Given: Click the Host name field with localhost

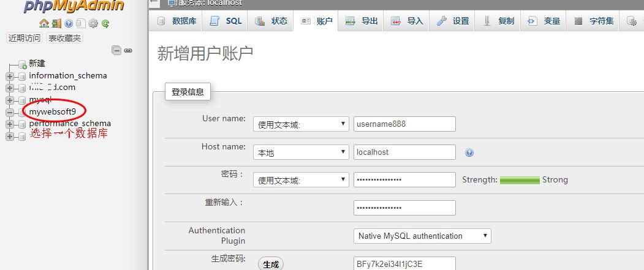Looking at the screenshot, I should tap(404, 152).
